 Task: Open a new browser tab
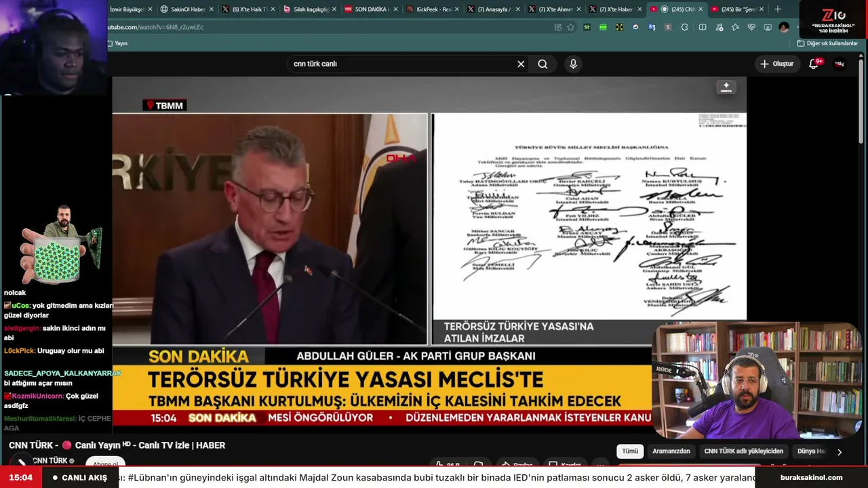tap(778, 9)
